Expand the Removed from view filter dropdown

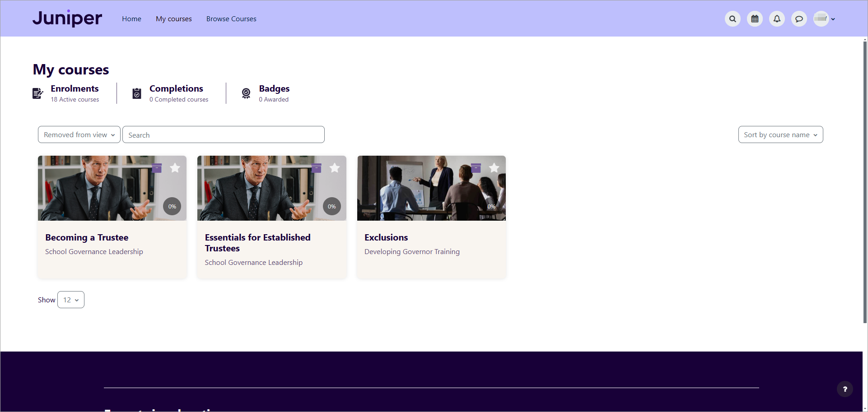tap(79, 134)
